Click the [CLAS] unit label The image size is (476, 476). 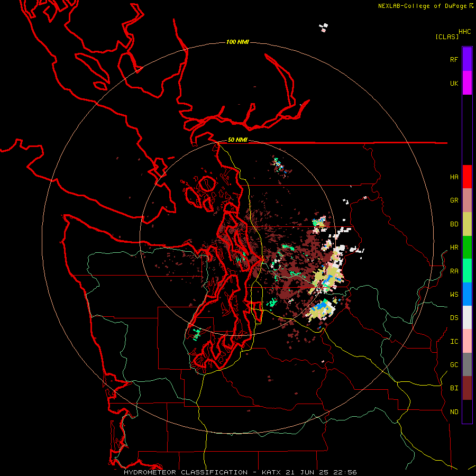pos(447,36)
